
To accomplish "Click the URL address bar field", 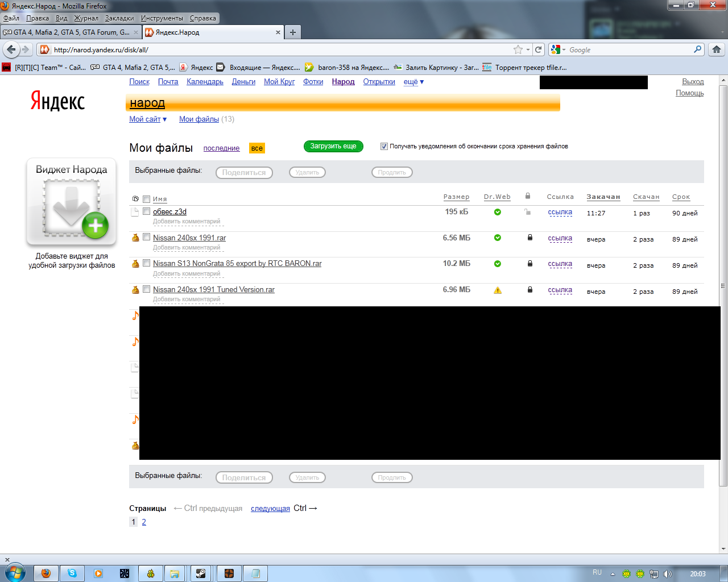I will point(282,49).
